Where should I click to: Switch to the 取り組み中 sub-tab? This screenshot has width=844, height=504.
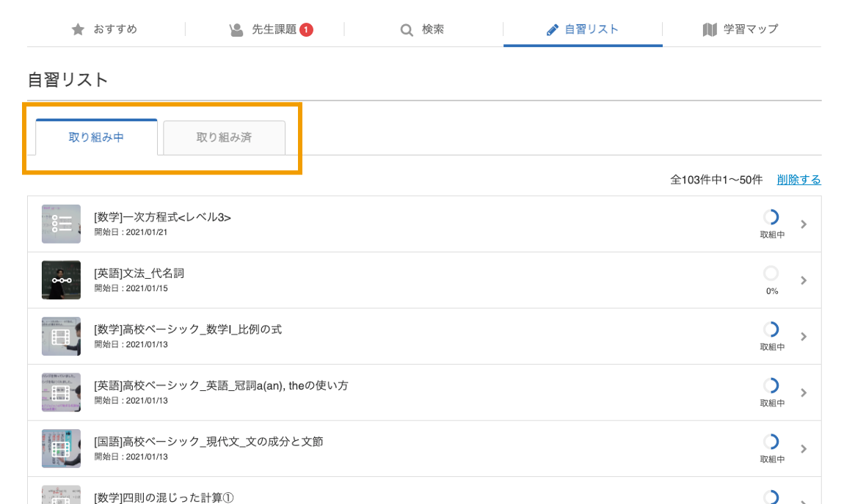[x=96, y=137]
